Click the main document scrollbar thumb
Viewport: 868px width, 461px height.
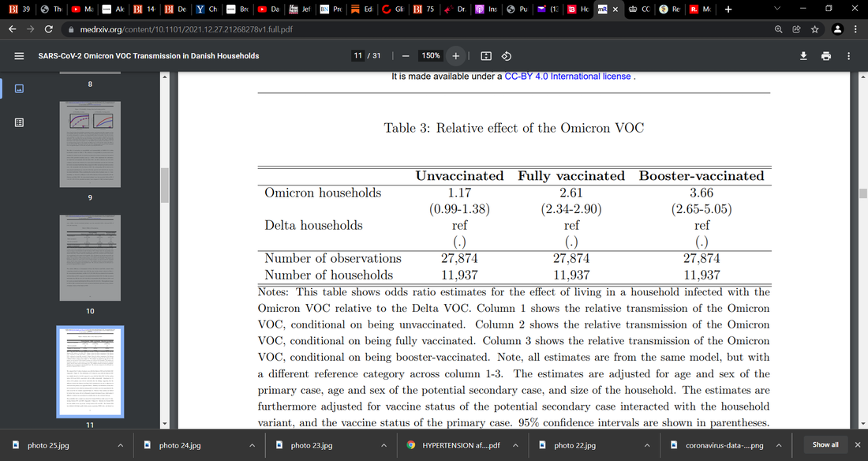[863, 193]
